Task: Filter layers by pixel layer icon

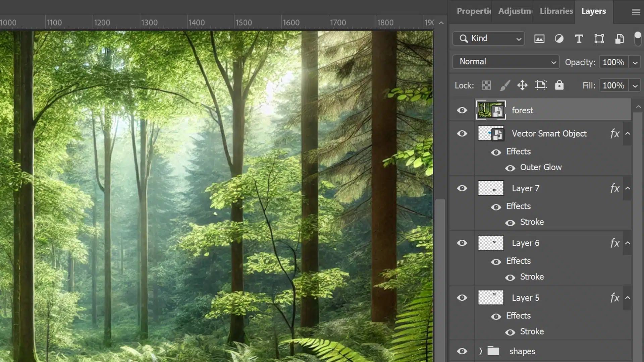Action: pyautogui.click(x=539, y=39)
